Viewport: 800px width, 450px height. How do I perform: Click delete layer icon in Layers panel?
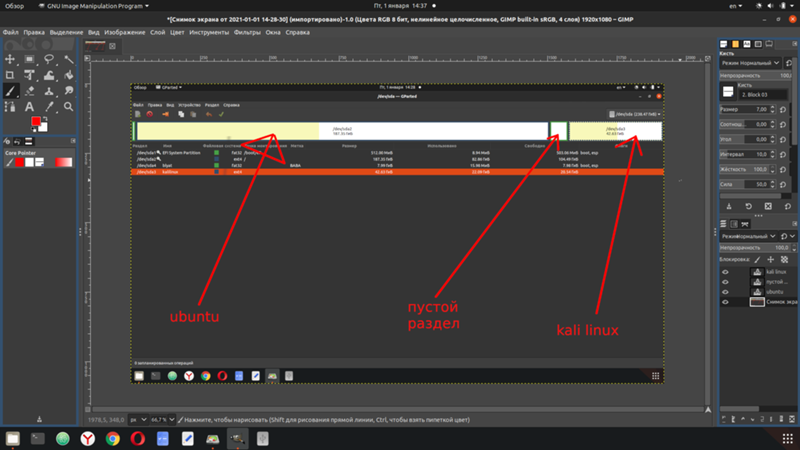792,419
